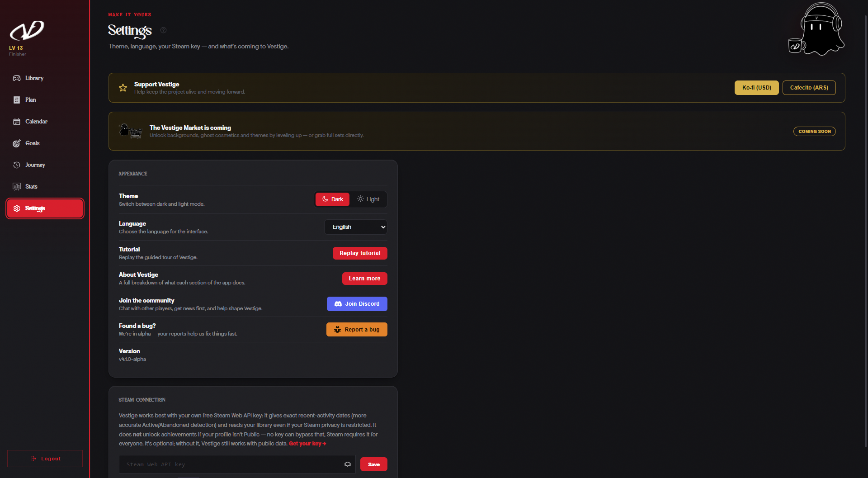Click the Discord logo icon
Screen dimensions: 868x478
[x=338, y=304]
